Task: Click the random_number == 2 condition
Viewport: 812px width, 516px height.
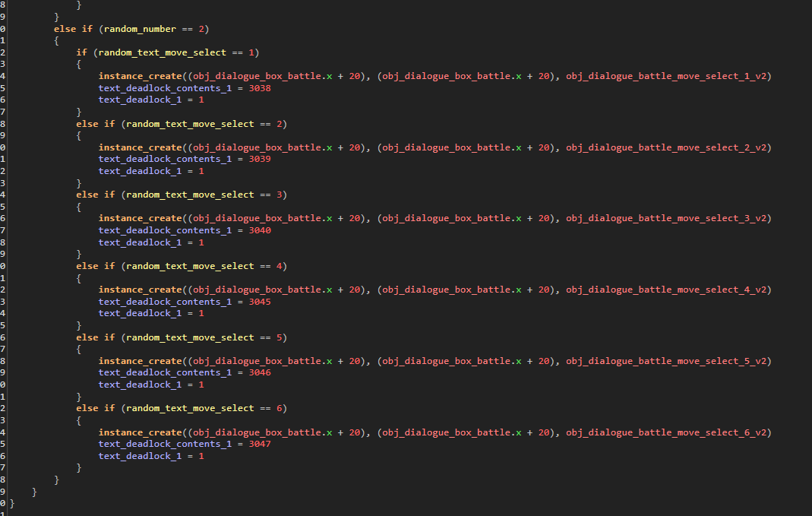Action: point(153,29)
